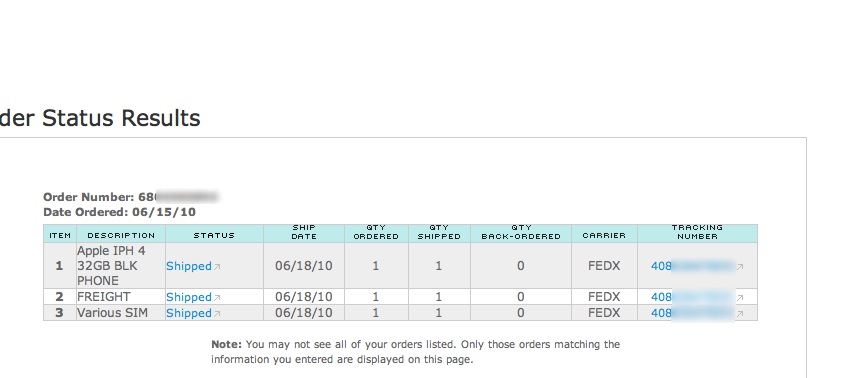Viewport: 863px width, 378px height.
Task: Click external arrow icon after item 1 tracking number
Action: pos(740,267)
